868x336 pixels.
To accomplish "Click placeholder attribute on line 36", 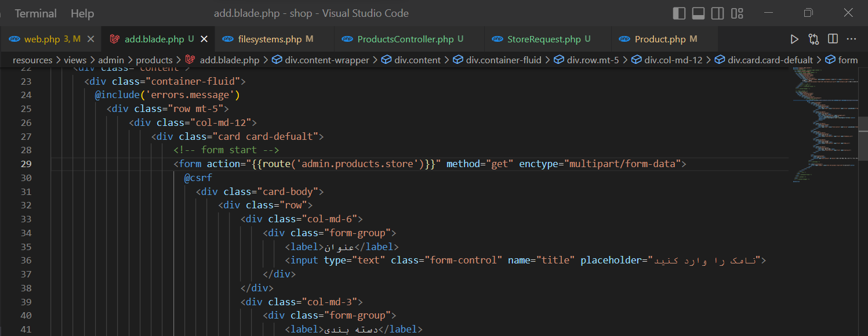I will [671, 260].
